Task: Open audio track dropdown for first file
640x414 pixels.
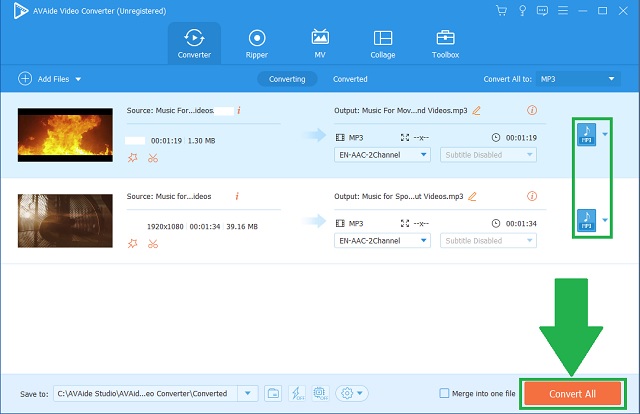Action: pos(382,155)
